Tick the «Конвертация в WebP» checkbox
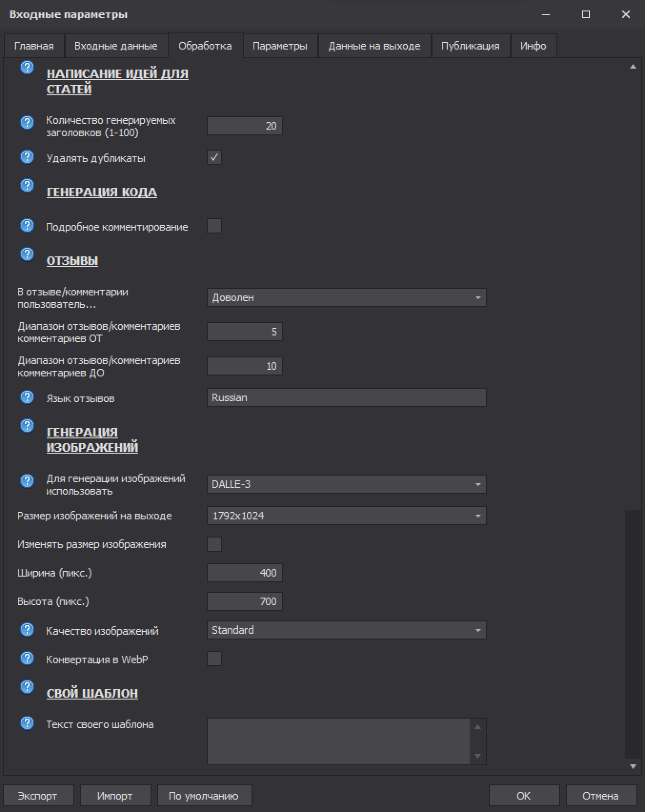The width and height of the screenshot is (645, 812). click(x=214, y=659)
